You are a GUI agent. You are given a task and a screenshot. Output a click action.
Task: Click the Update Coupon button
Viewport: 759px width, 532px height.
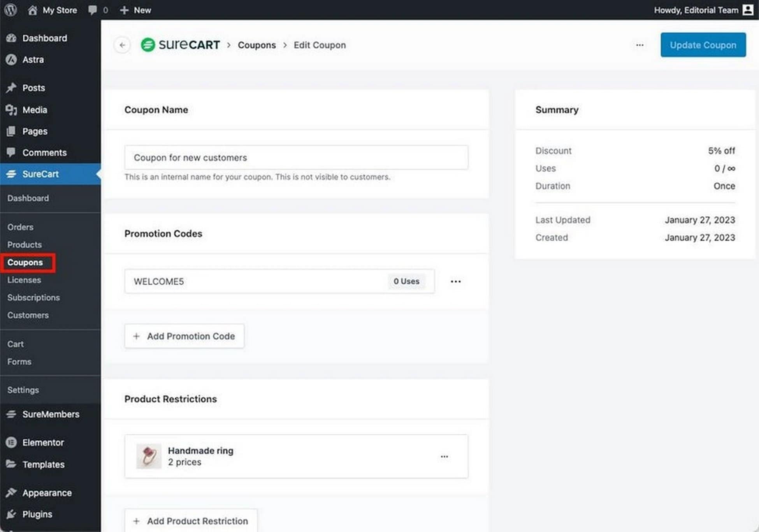(703, 45)
